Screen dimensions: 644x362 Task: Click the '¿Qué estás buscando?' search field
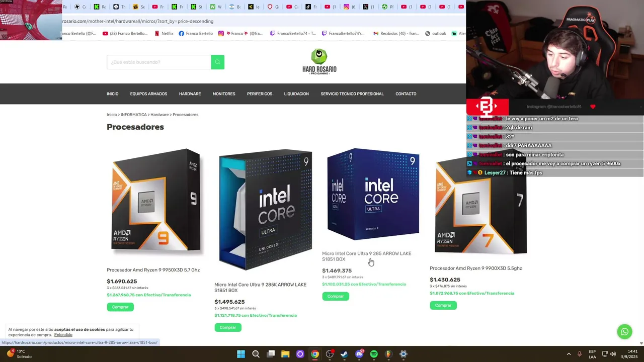tap(159, 62)
